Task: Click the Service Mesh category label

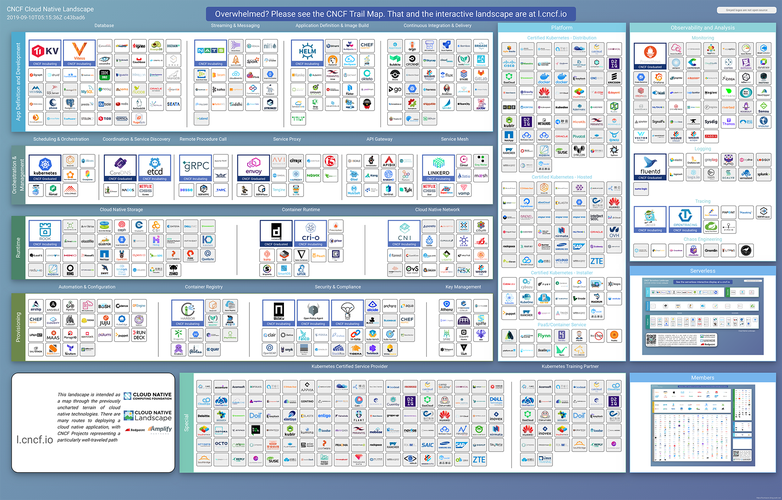Action: point(454,139)
